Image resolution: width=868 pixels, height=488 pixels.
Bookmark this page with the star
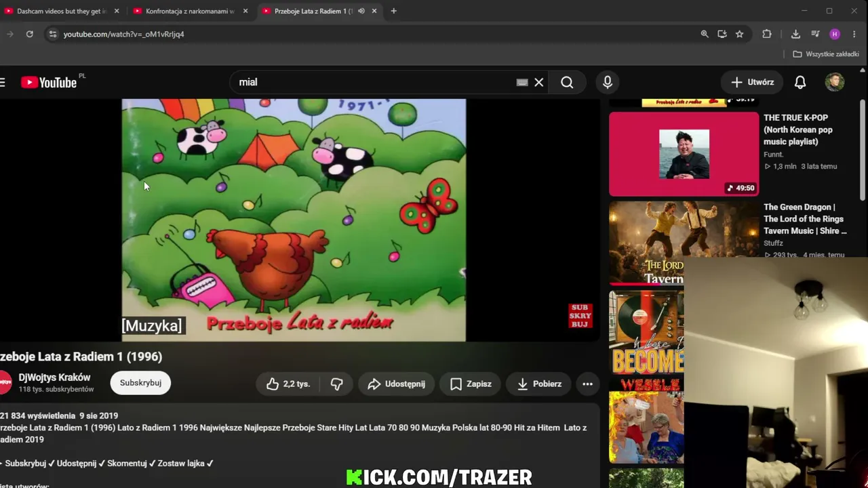(740, 34)
